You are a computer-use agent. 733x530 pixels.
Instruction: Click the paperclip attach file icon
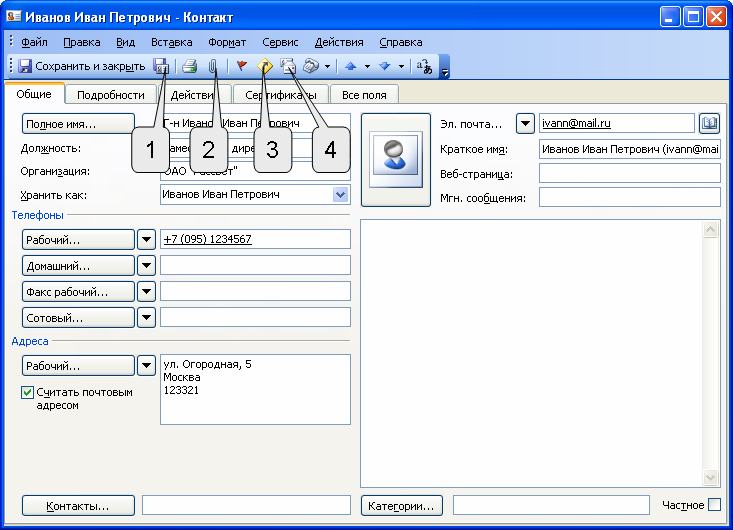coord(213,66)
